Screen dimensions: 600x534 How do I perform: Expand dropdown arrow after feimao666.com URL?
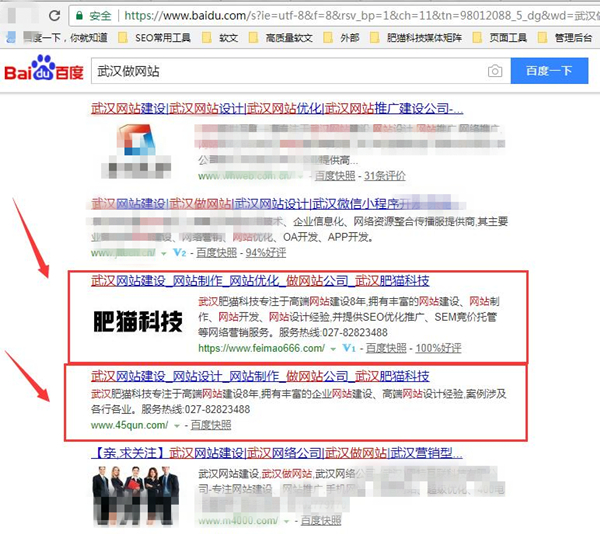[333, 349]
